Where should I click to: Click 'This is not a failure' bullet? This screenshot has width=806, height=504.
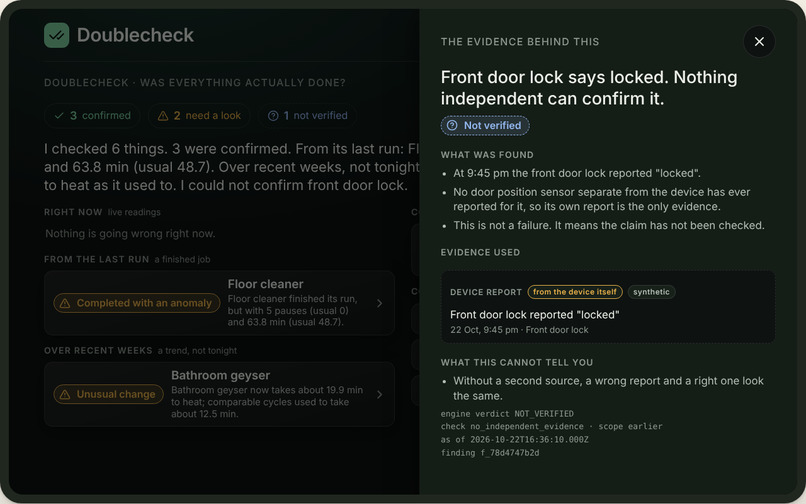[609, 225]
